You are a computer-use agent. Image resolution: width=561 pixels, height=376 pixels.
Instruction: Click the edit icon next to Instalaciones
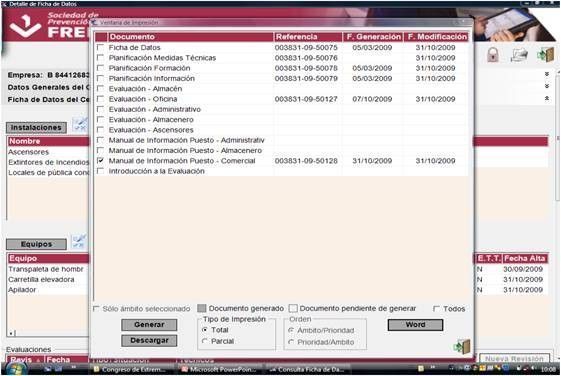[80, 124]
